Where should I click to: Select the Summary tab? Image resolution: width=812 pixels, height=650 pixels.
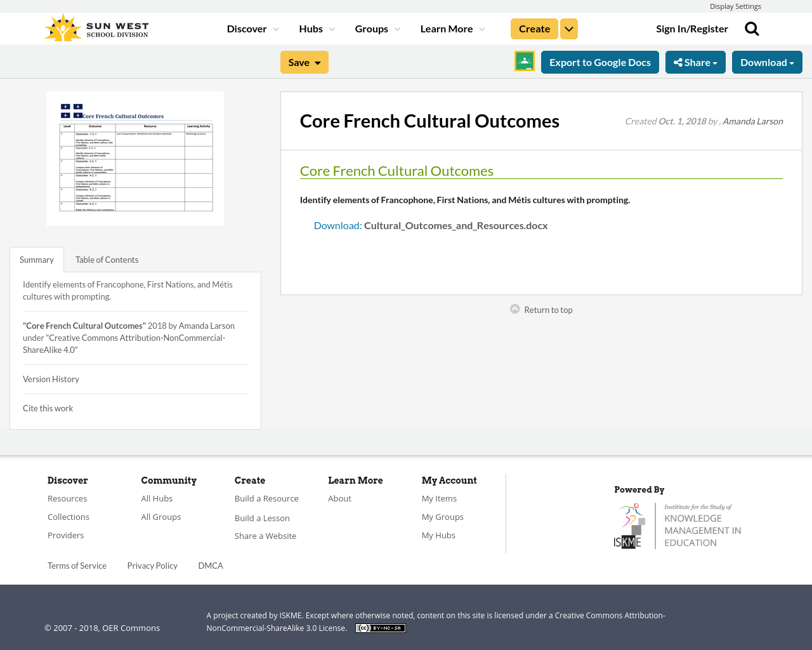(36, 260)
